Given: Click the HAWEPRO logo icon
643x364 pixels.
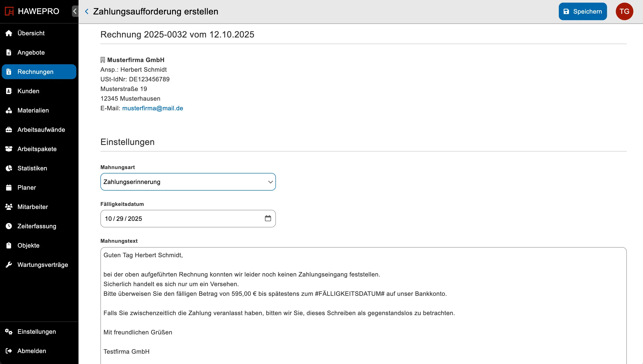Looking at the screenshot, I should 9,11.
